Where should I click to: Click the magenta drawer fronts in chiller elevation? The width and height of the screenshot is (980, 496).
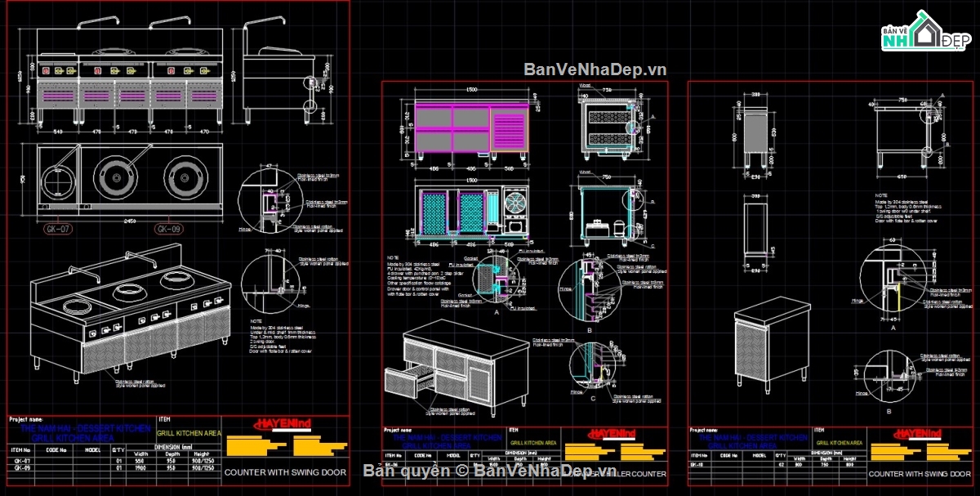click(x=453, y=128)
